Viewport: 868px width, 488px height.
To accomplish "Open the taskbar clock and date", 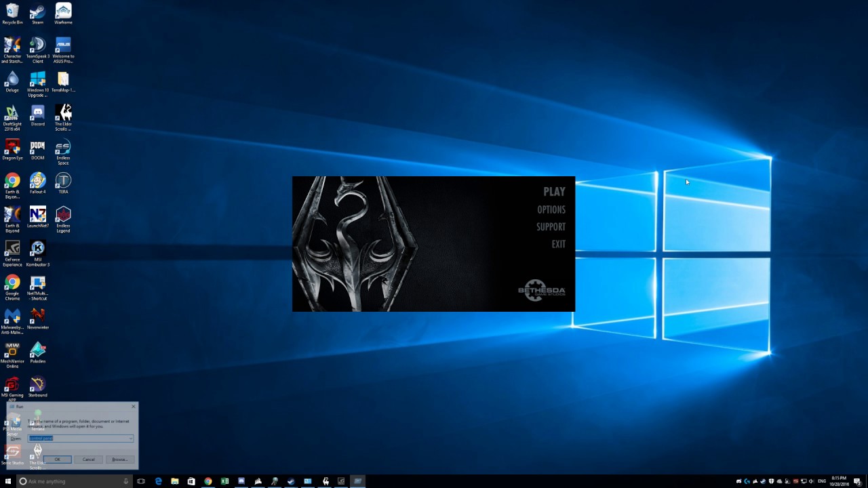I will tap(840, 481).
